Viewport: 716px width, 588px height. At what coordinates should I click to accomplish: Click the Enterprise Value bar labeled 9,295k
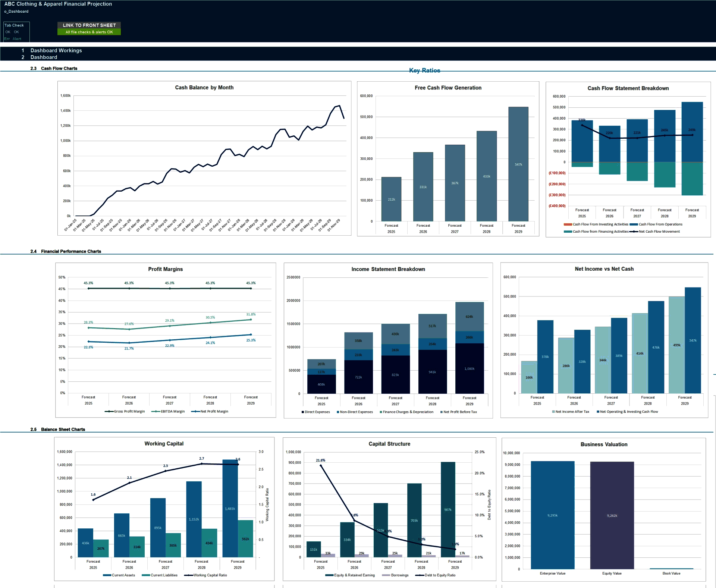point(553,515)
